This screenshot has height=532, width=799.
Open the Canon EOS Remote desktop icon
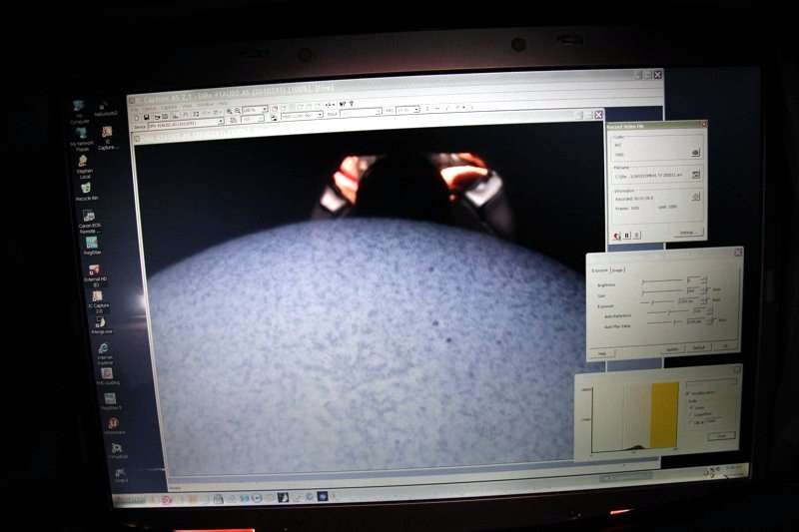[x=89, y=221]
